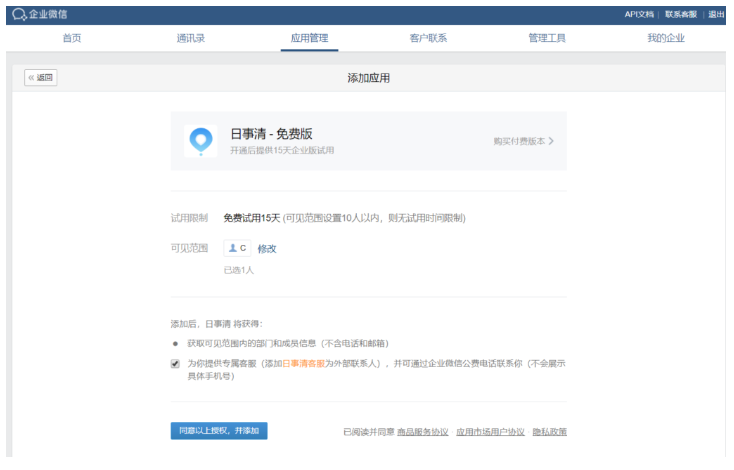
Task: Click the 添加应用 page heading
Action: point(368,78)
